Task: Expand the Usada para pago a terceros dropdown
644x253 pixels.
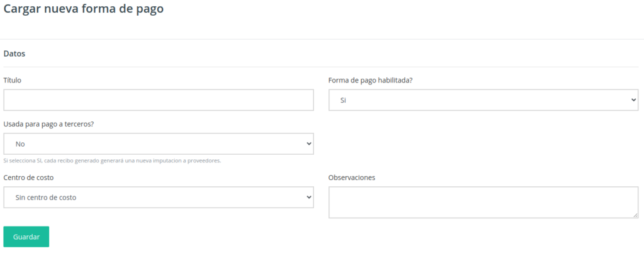Action: 158,143
